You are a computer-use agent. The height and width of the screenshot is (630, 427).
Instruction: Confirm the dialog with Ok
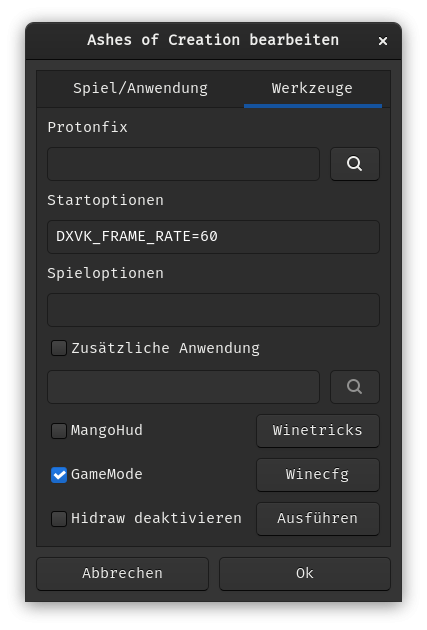pyautogui.click(x=305, y=574)
